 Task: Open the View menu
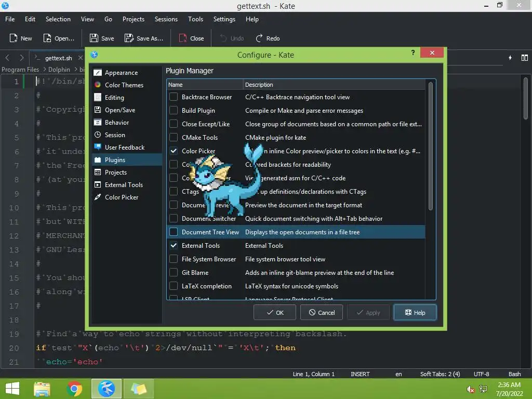[x=87, y=19]
